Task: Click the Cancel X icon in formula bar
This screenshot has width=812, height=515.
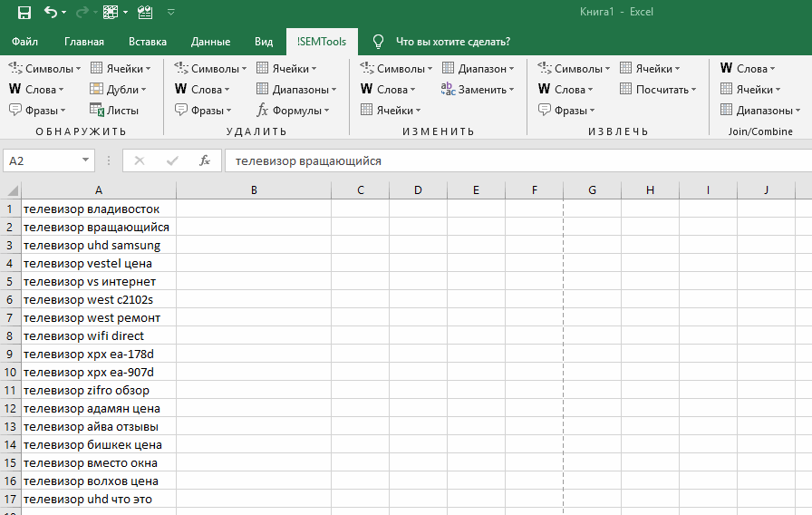Action: point(140,160)
